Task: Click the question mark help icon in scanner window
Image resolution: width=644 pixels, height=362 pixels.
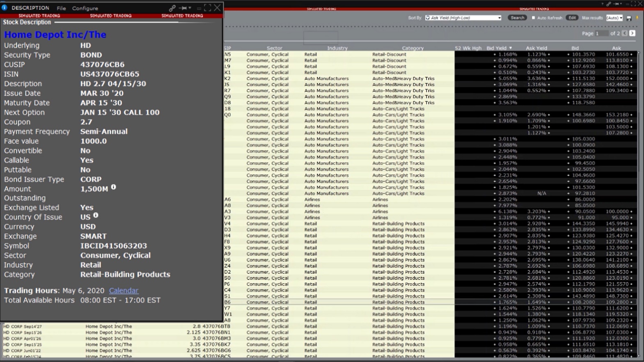Action: tap(602, 4)
